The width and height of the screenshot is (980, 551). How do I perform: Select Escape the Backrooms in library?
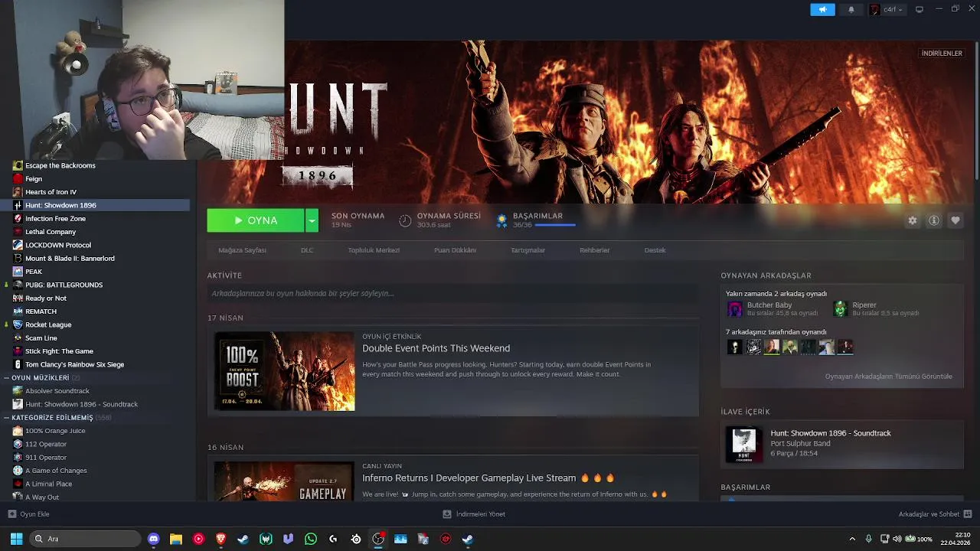(60, 165)
